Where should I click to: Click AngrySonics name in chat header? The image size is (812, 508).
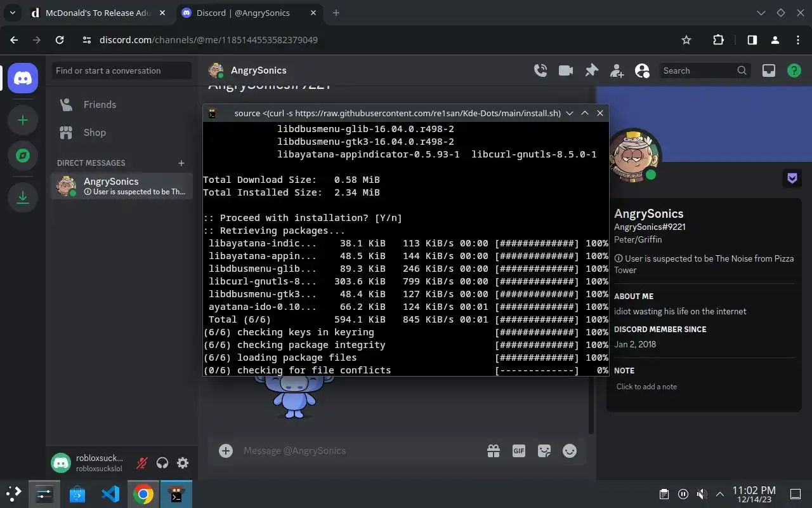(258, 70)
